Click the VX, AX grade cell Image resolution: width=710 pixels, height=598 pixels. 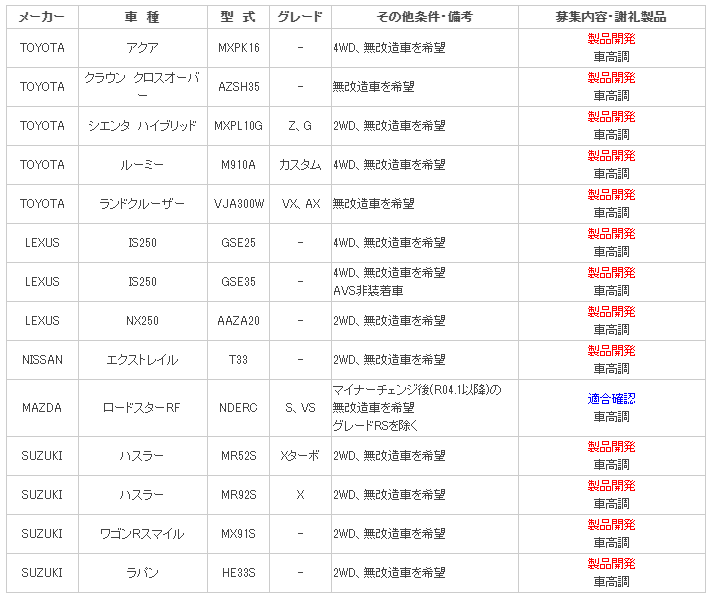tap(301, 204)
